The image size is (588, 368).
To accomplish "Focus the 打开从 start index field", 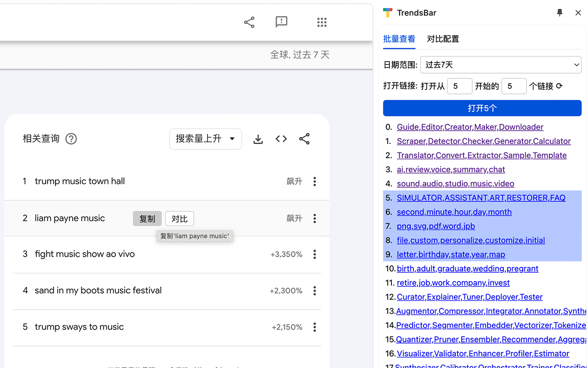I will click(460, 86).
